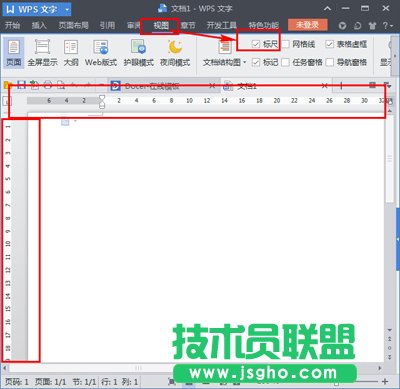The height and width of the screenshot is (389, 400).
Task: Click the horizontal scrollbar left arrow
Action: point(5,368)
